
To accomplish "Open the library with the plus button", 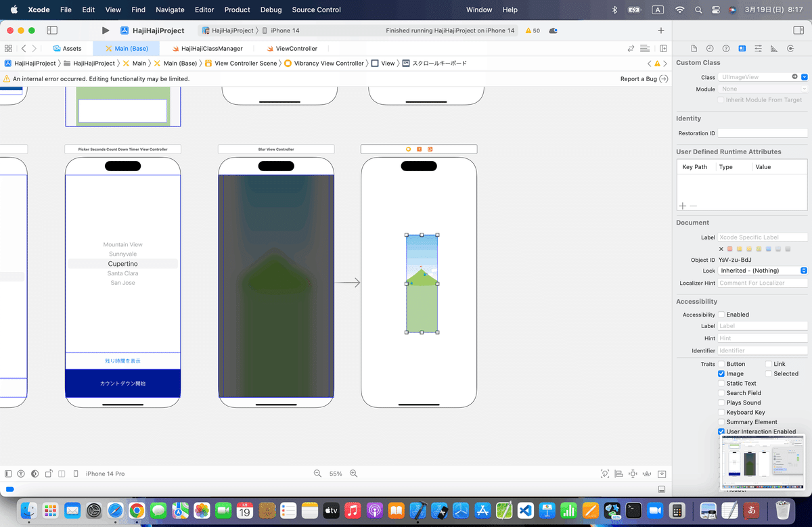I will [x=661, y=30].
